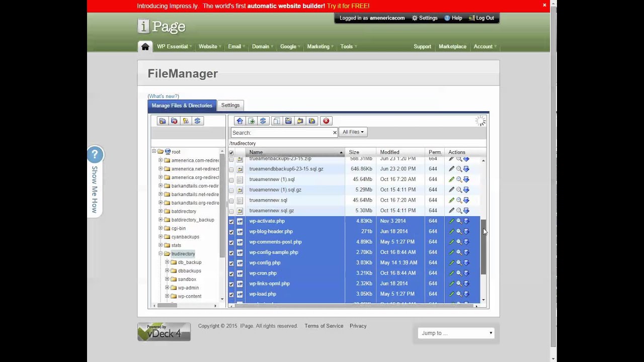Open the Privacy link in the footer
Screen dimensions: 644x362
[x=358, y=326]
